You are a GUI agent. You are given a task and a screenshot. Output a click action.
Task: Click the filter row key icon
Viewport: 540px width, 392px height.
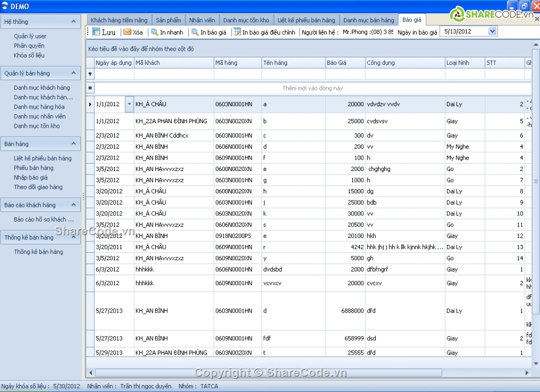[x=90, y=74]
